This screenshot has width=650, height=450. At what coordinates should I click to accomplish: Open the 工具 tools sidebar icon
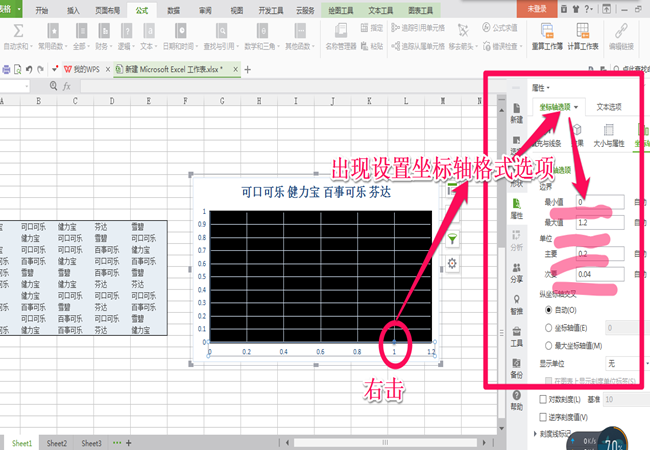pos(517,336)
